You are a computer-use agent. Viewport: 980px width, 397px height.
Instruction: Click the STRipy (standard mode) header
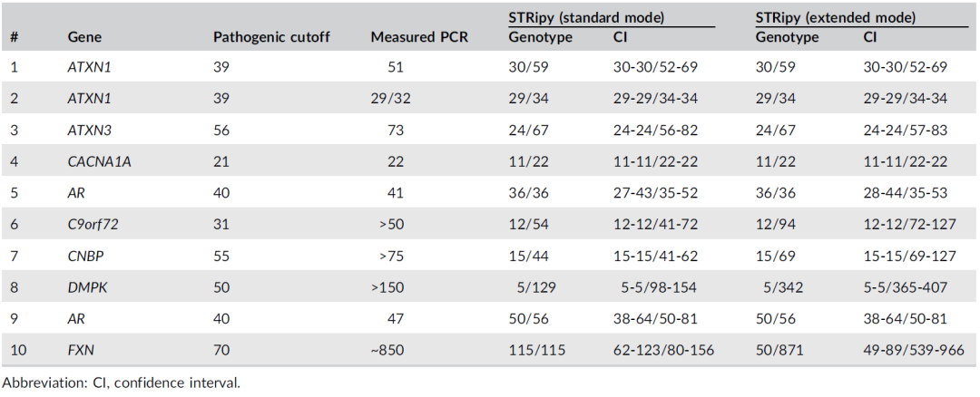pyautogui.click(x=586, y=17)
